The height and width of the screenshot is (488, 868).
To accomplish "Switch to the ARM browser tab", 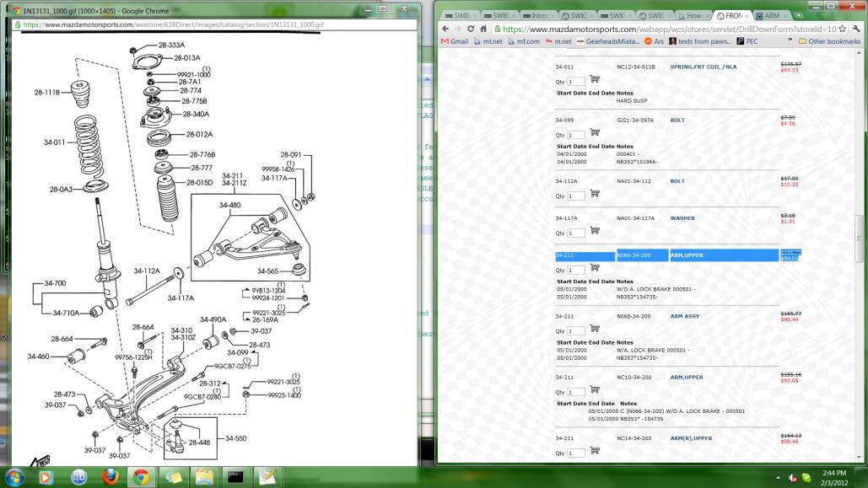I will [x=770, y=16].
